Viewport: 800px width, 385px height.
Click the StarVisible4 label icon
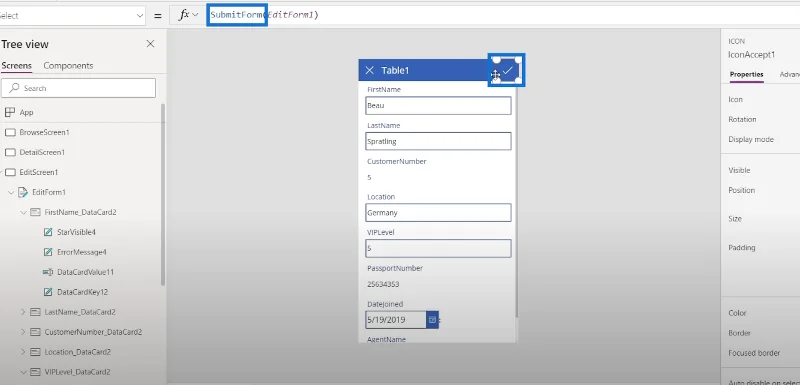point(48,232)
